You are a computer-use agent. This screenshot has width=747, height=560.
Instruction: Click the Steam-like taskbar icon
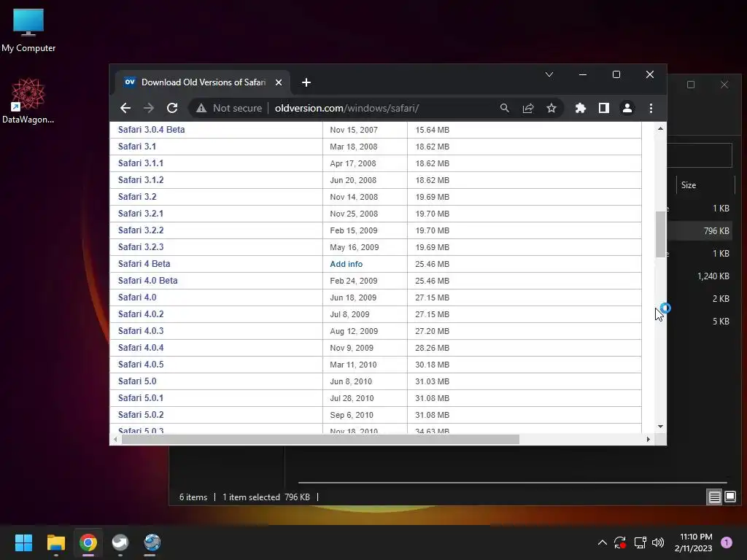tap(120, 542)
